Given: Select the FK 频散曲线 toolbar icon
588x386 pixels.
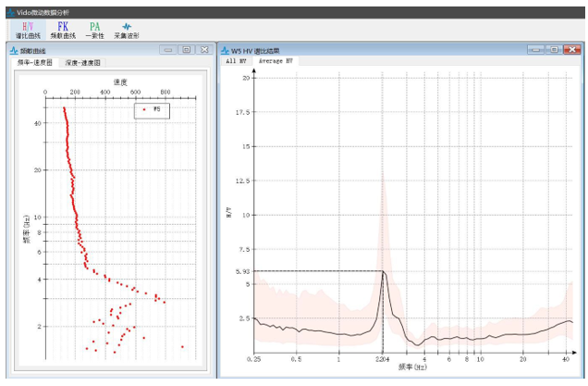Looking at the screenshot, I should tap(63, 30).
